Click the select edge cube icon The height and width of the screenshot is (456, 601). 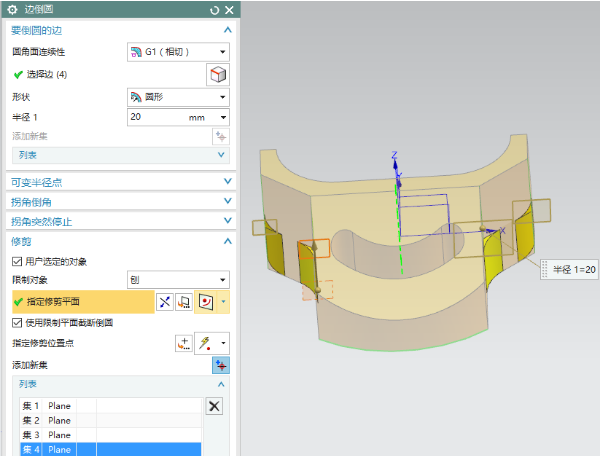(x=217, y=74)
